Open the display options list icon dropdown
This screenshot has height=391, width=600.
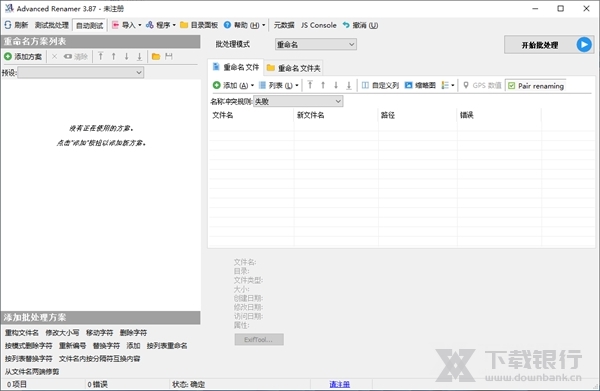click(x=448, y=85)
